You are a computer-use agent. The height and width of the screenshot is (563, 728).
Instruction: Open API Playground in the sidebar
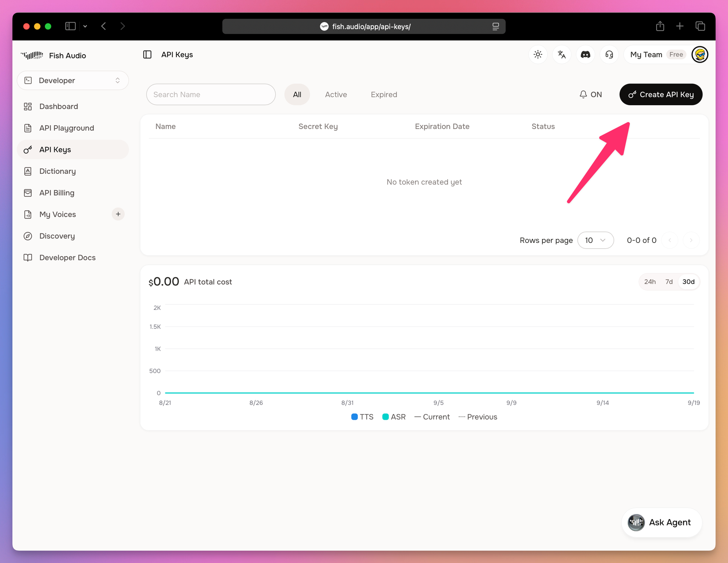pos(73,128)
